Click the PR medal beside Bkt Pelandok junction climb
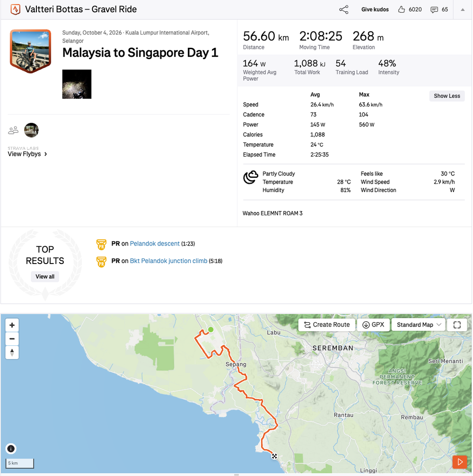 pyautogui.click(x=101, y=261)
